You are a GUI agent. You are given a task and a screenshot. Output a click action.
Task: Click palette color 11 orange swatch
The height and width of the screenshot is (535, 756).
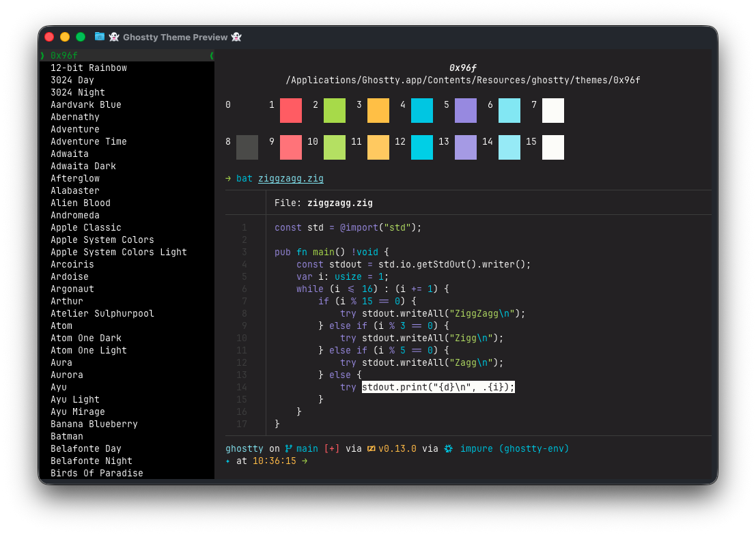pos(378,147)
